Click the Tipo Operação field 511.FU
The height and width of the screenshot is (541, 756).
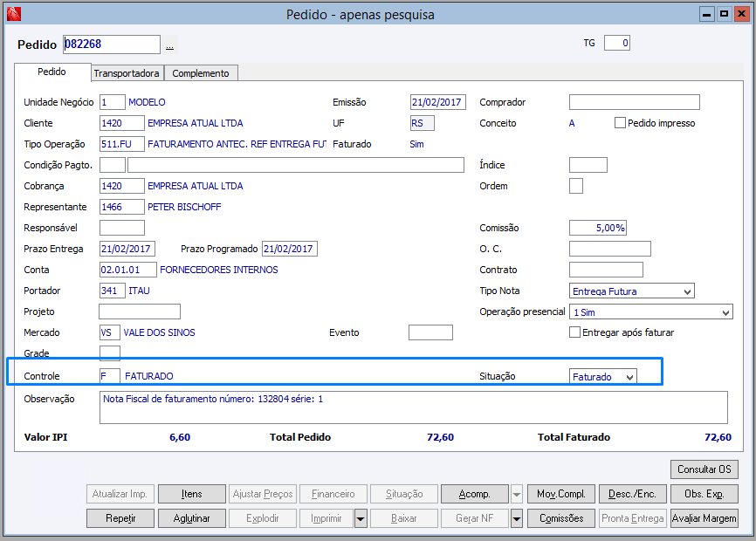[x=122, y=144]
